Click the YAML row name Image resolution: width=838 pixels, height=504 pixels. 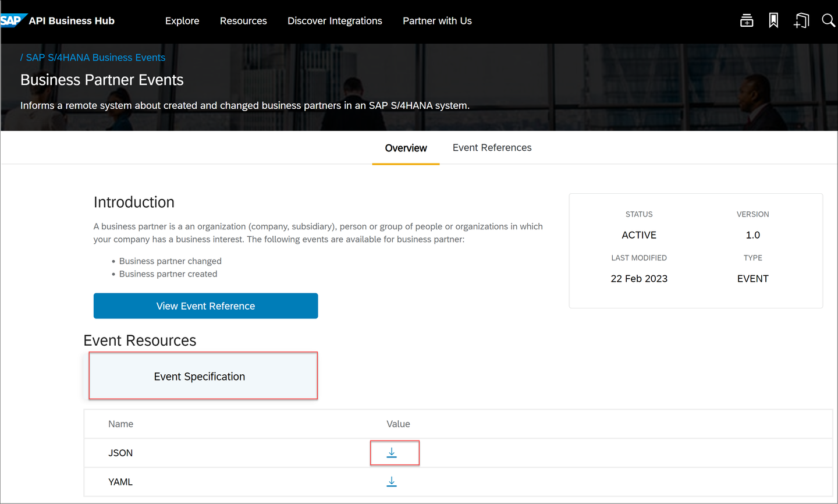click(x=120, y=482)
